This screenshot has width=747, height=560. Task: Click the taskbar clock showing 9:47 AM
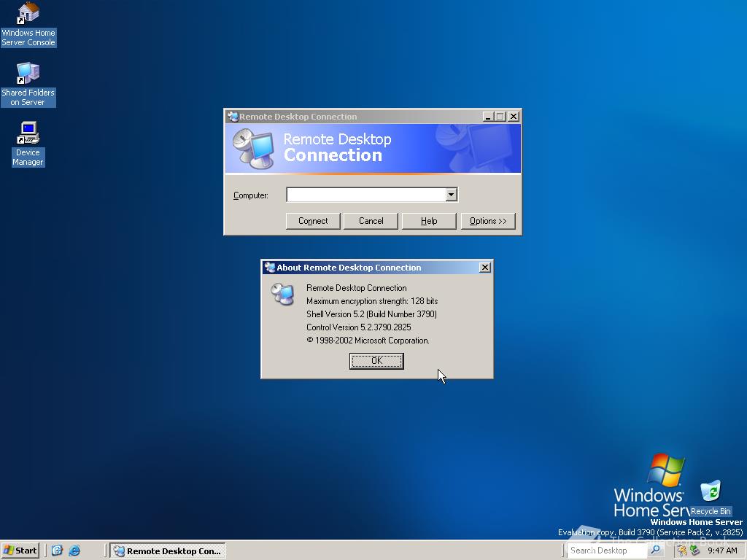click(722, 551)
